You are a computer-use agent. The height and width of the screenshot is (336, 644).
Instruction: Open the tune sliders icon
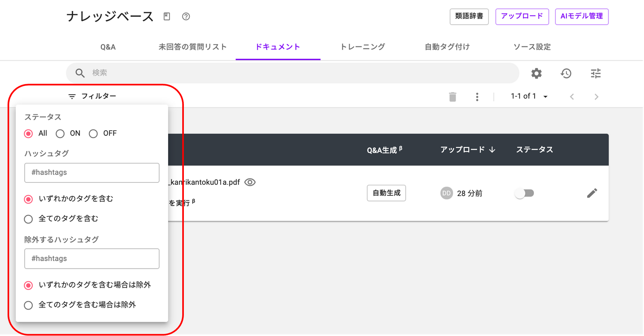pos(596,73)
